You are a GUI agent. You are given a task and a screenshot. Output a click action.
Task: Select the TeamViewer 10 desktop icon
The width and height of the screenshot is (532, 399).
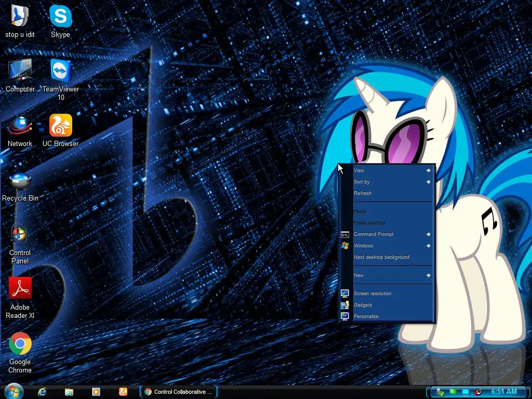(x=61, y=79)
